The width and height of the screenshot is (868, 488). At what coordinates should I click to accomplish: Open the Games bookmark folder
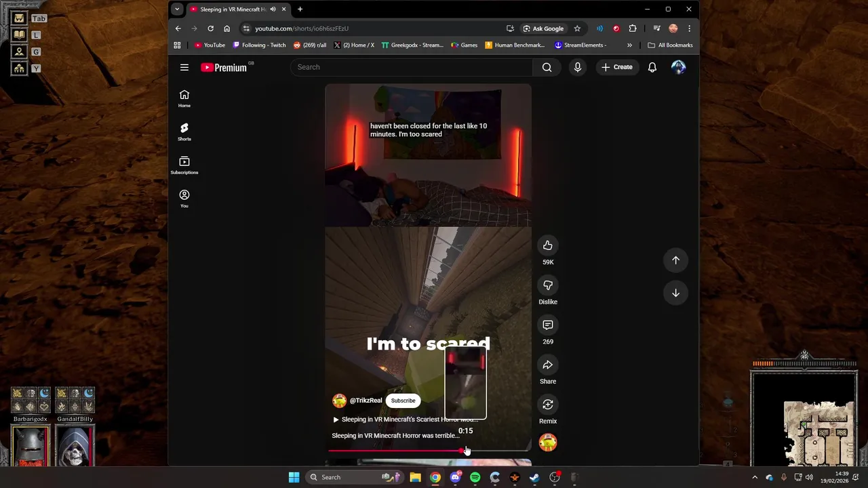tap(465, 45)
